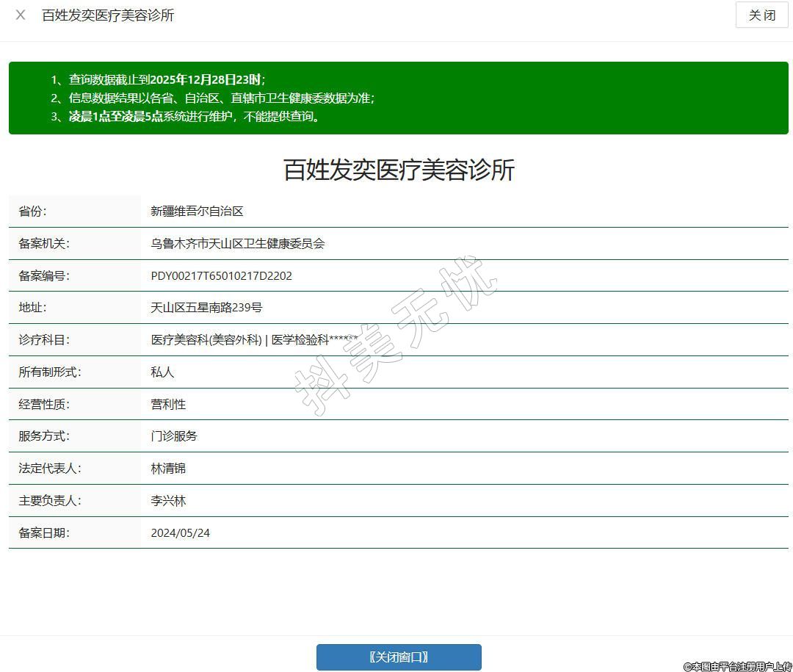The height and width of the screenshot is (672, 793).
Task: Click the legal representative name 林清锦
Action: (168, 469)
